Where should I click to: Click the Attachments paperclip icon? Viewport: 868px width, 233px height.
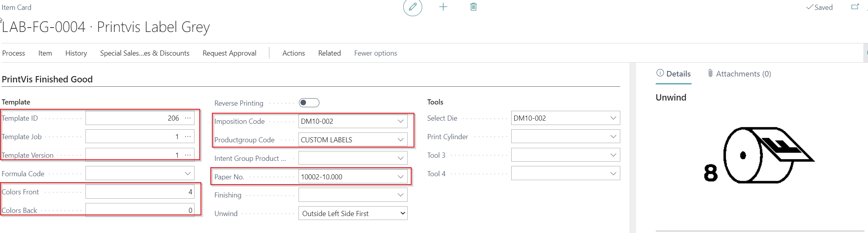coord(710,73)
